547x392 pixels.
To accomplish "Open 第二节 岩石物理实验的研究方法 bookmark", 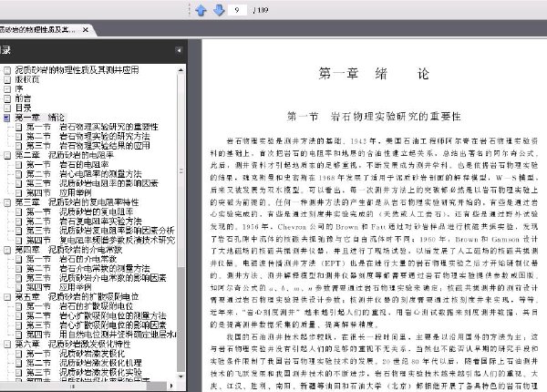I will [x=88, y=136].
